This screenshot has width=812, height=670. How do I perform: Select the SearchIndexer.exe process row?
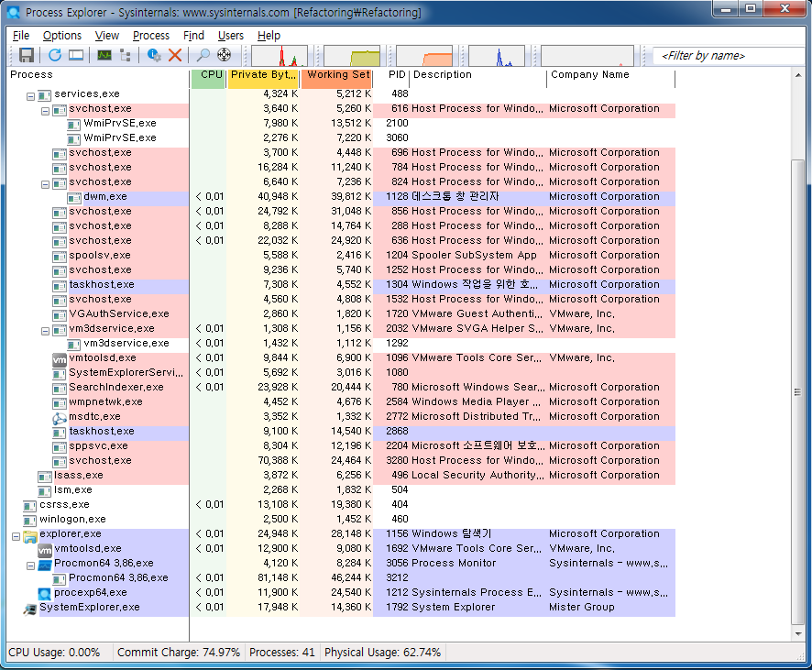tap(341, 388)
